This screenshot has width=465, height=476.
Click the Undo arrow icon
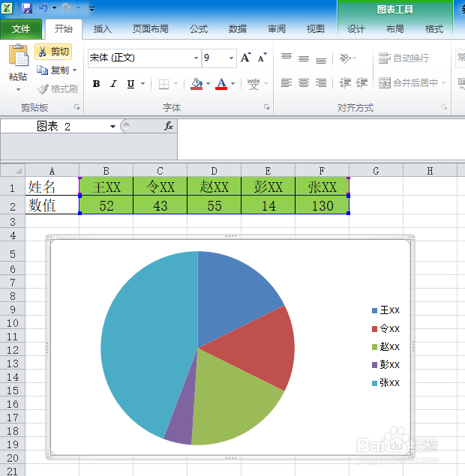[43, 8]
